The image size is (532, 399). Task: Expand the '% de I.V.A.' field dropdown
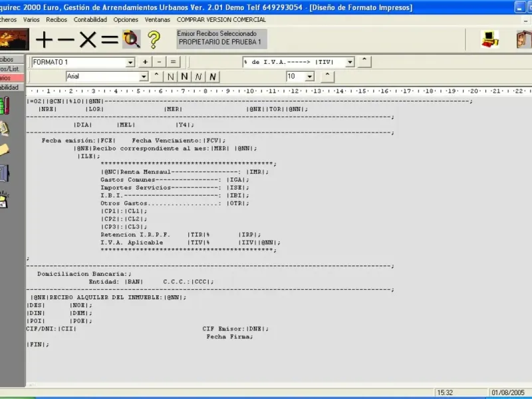pyautogui.click(x=350, y=62)
